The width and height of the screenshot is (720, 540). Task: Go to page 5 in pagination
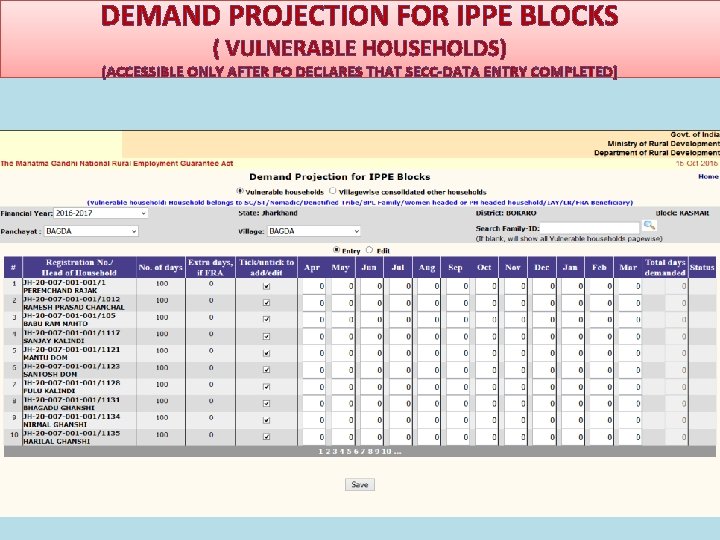pyautogui.click(x=349, y=451)
